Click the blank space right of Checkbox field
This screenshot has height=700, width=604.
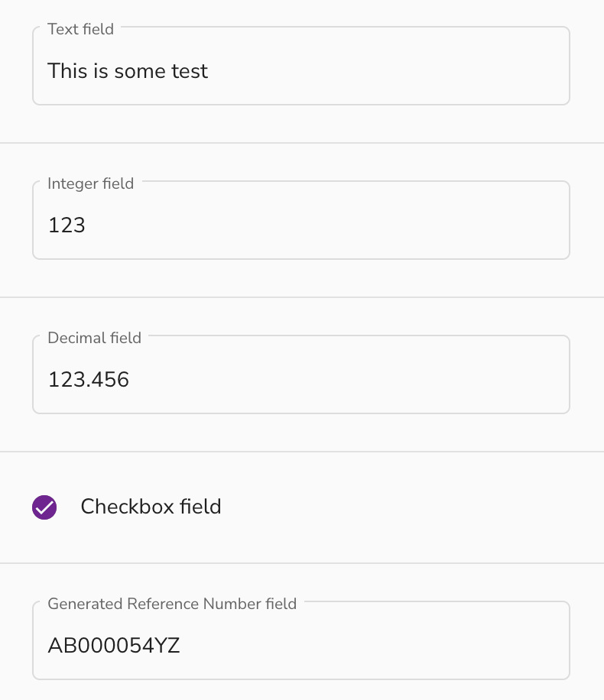coord(411,507)
